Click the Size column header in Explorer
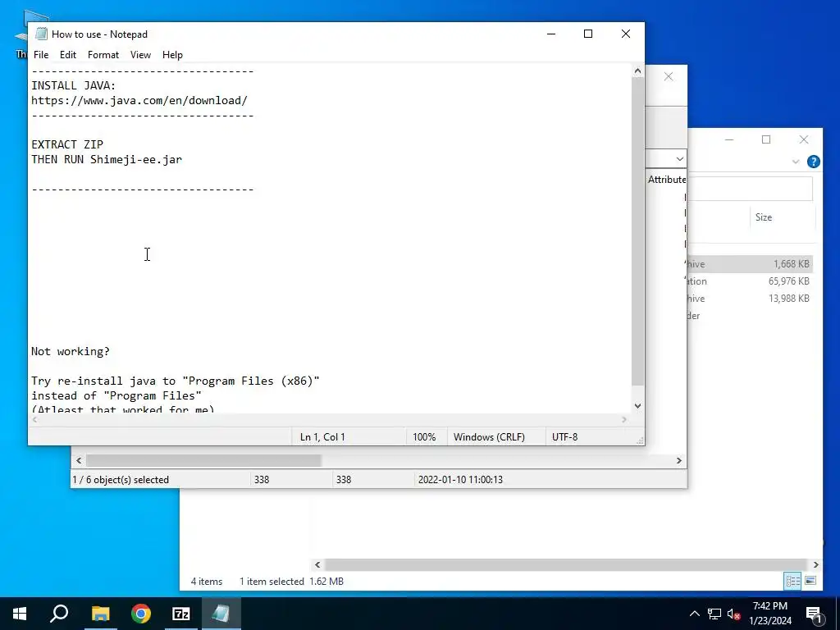The image size is (840, 630). pyautogui.click(x=764, y=217)
